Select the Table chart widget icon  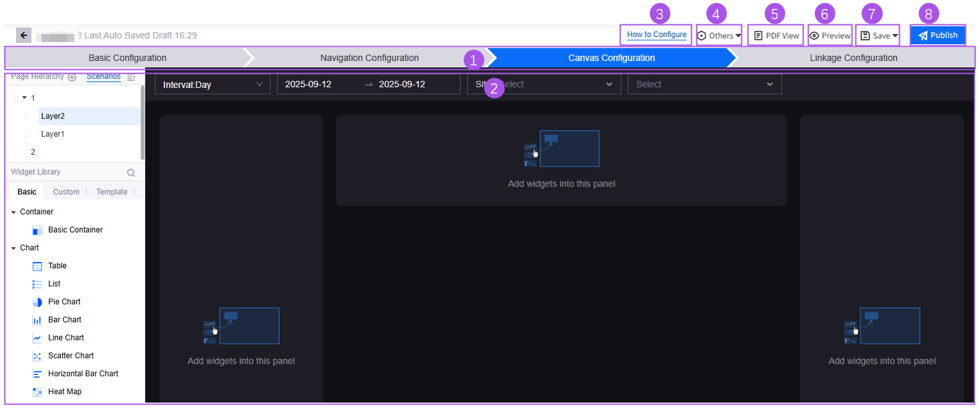(37, 266)
